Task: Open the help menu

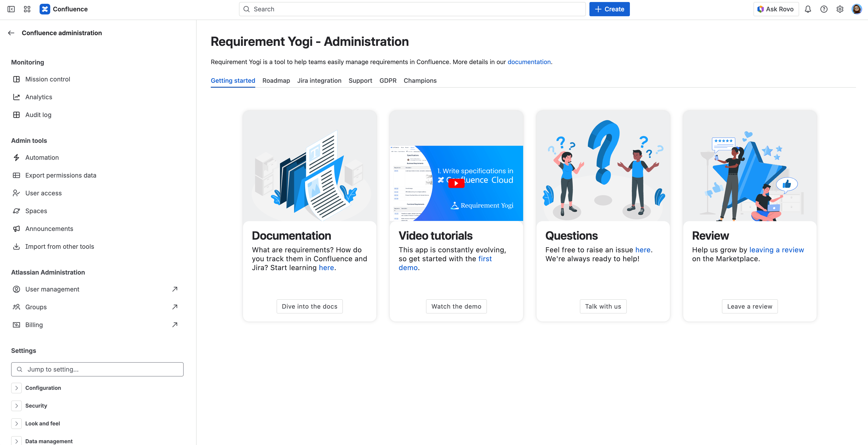Action: 824,9
